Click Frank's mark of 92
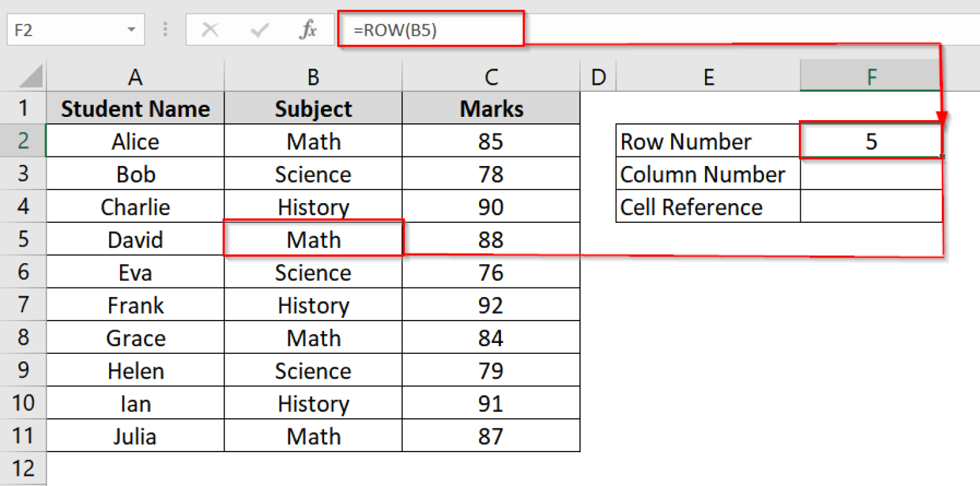This screenshot has width=980, height=486. tap(490, 305)
